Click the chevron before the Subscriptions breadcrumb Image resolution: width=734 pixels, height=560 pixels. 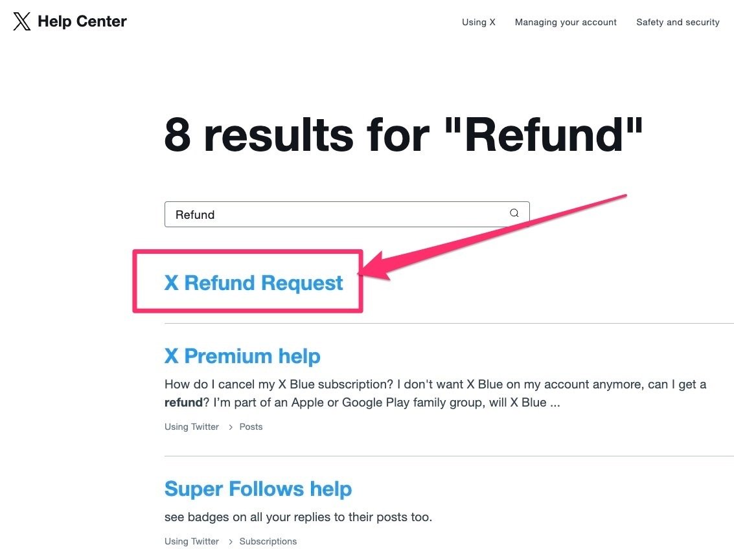coord(230,542)
